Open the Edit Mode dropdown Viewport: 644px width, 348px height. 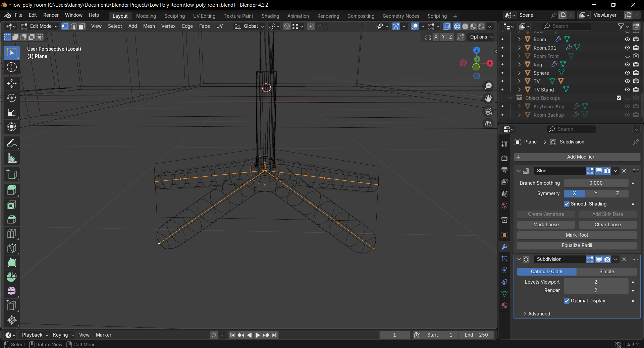(39, 26)
